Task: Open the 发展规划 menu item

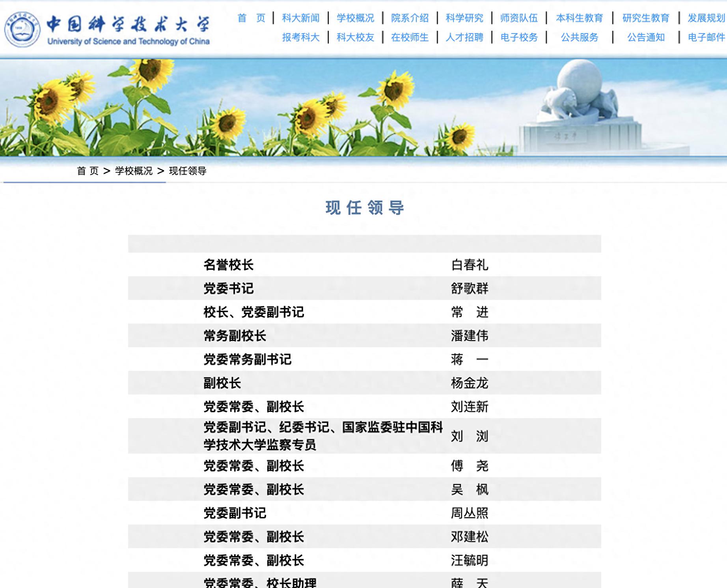Action: [x=706, y=18]
